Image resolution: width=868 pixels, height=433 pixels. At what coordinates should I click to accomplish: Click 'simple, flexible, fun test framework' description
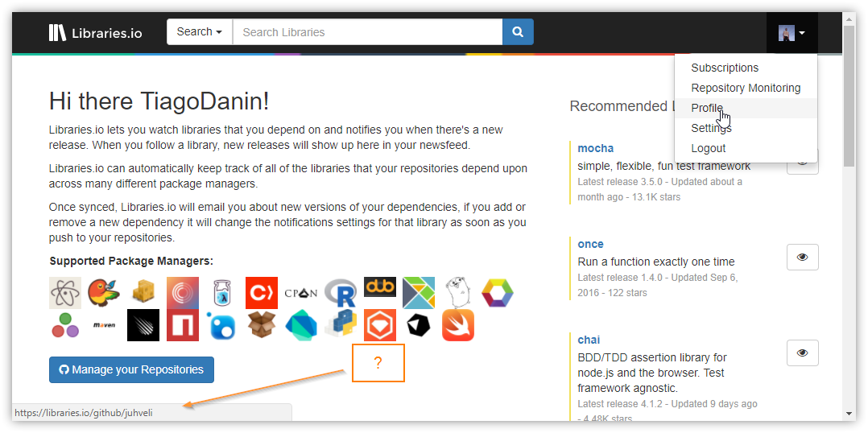pyautogui.click(x=663, y=166)
